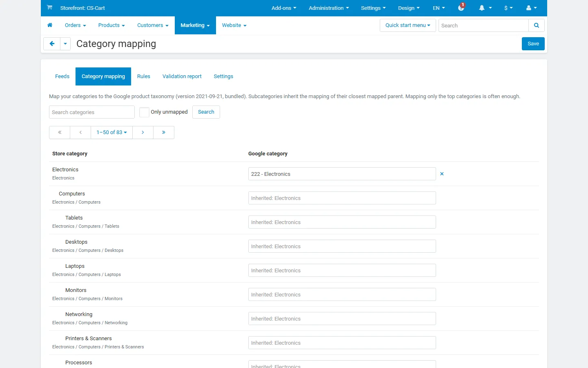Click the Networking store category name

[x=79, y=314]
